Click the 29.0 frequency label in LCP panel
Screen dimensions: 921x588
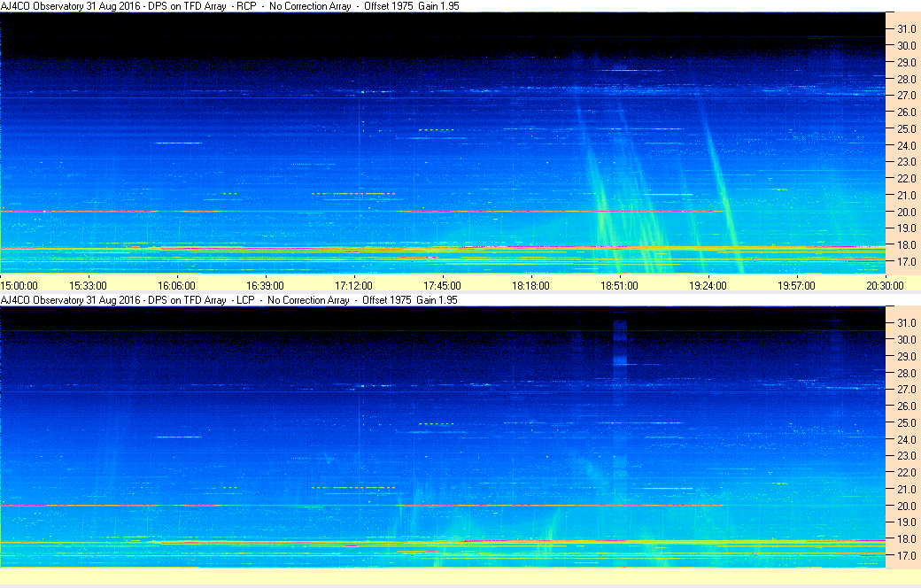click(x=906, y=357)
